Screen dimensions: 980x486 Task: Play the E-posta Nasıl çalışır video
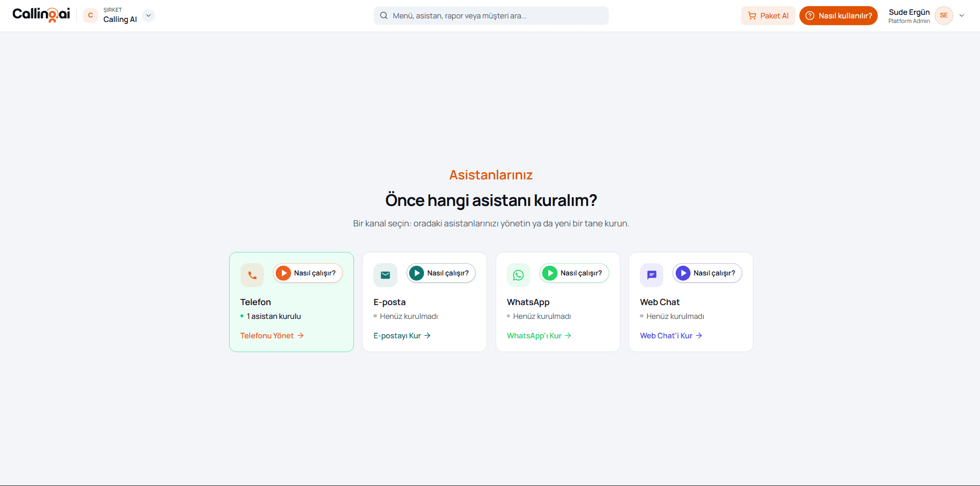[441, 273]
